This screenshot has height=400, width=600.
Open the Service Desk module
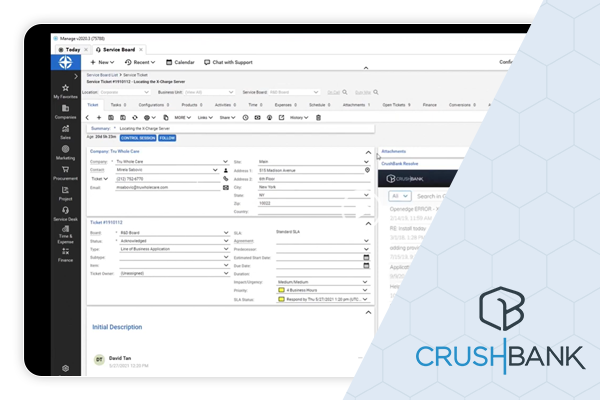point(65,214)
